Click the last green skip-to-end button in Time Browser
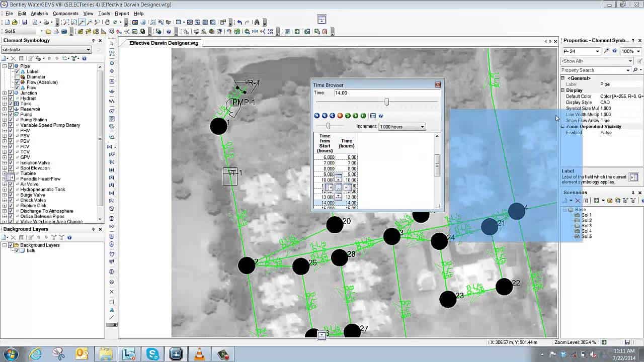Image resolution: width=644 pixels, height=362 pixels. 363,116
